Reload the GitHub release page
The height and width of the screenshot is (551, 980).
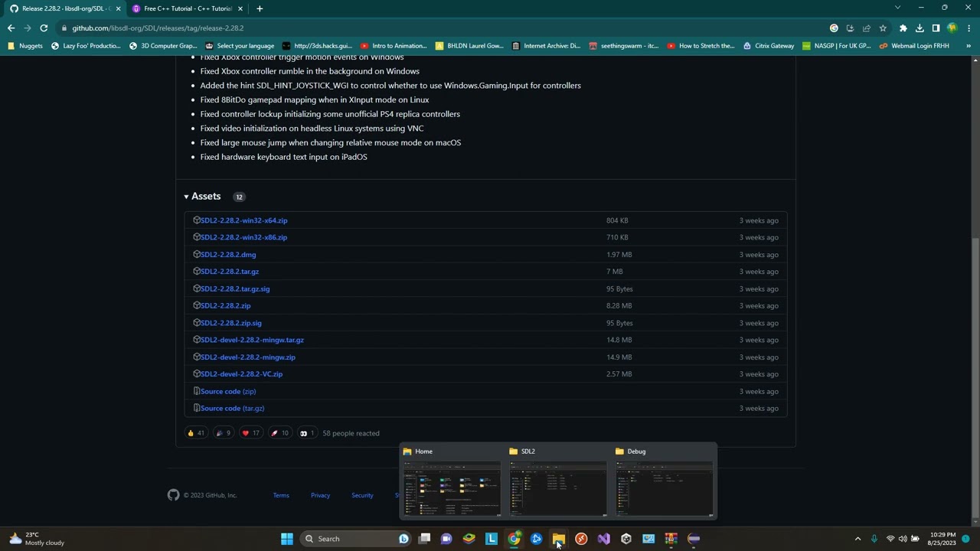(x=44, y=28)
